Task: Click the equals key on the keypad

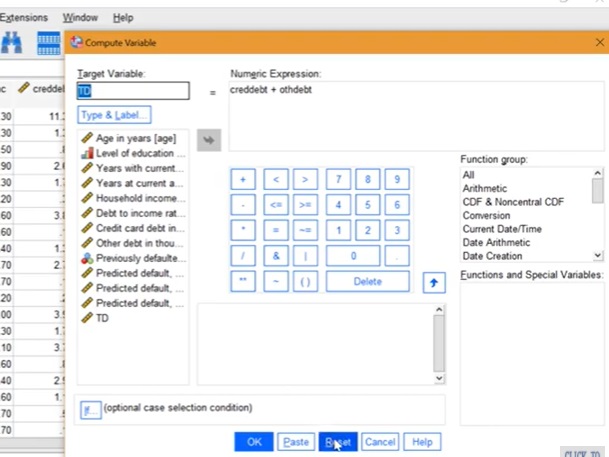Action: point(276,230)
